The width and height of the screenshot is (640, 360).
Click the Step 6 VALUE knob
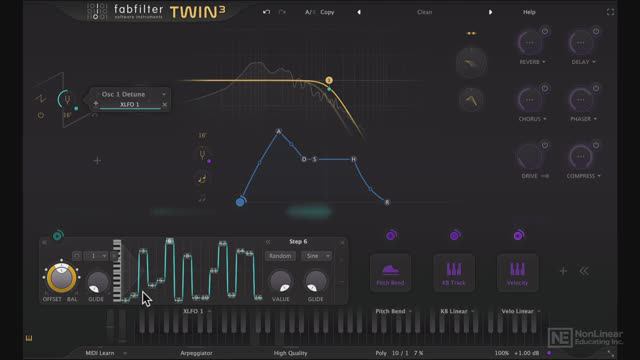tap(281, 282)
